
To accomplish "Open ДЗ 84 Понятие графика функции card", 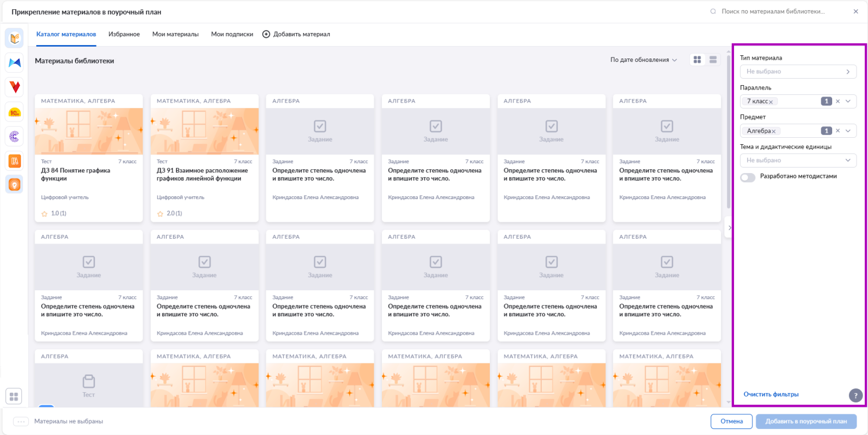I will tap(89, 158).
